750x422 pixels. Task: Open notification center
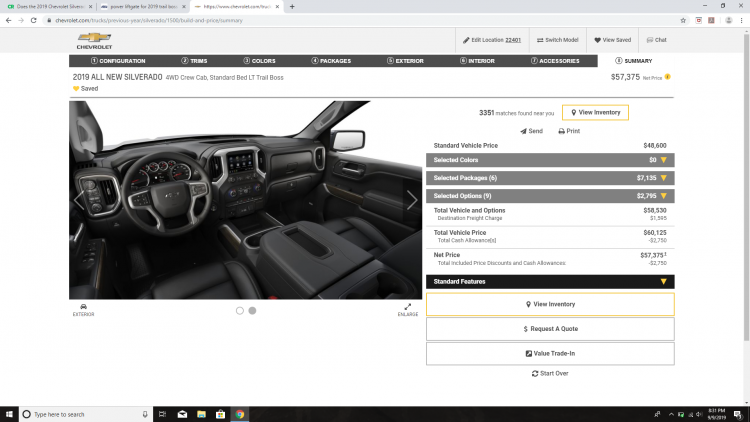(738, 414)
